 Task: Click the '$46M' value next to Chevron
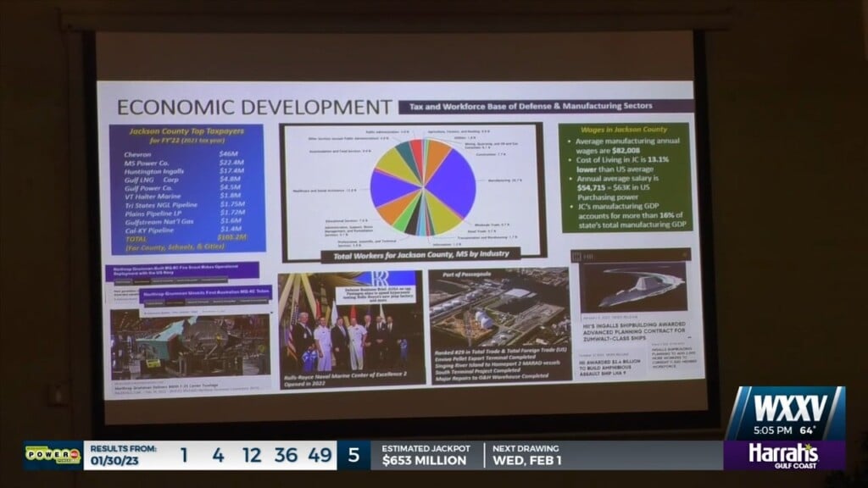click(229, 154)
